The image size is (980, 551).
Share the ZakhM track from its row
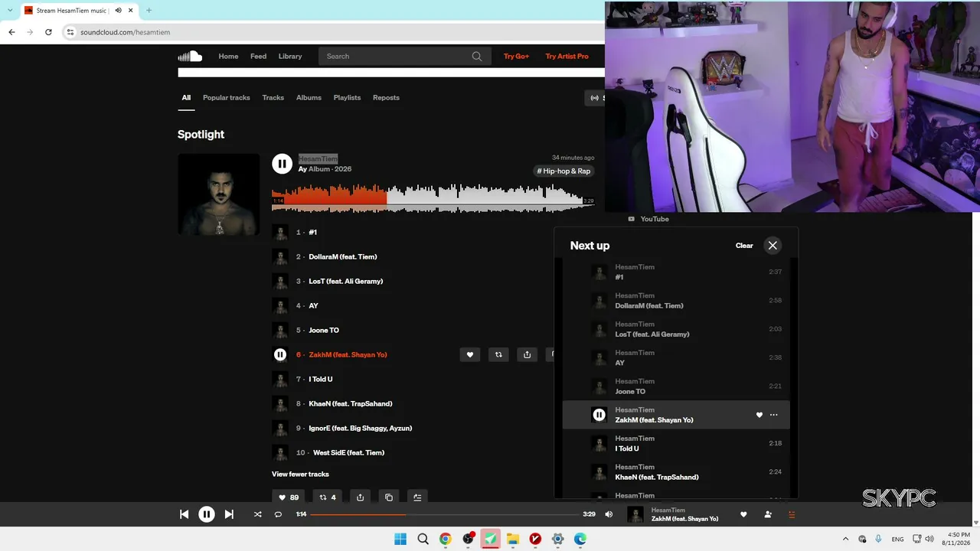click(x=527, y=354)
